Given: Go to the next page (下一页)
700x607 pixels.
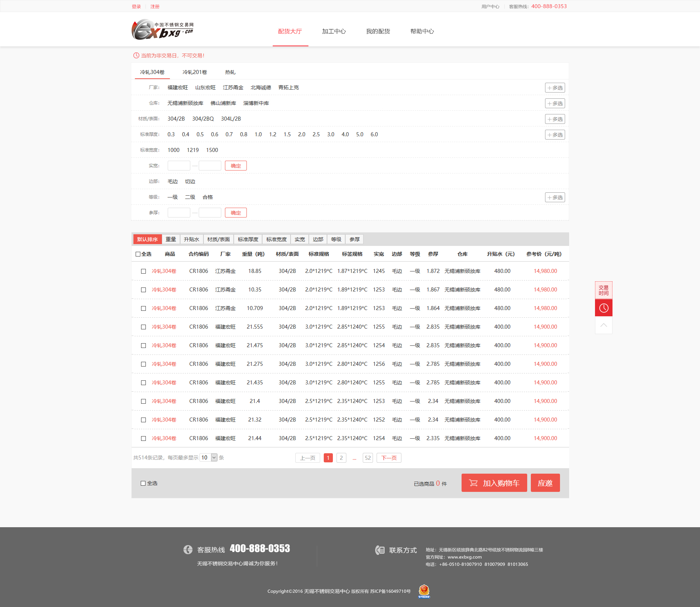Looking at the screenshot, I should point(389,458).
